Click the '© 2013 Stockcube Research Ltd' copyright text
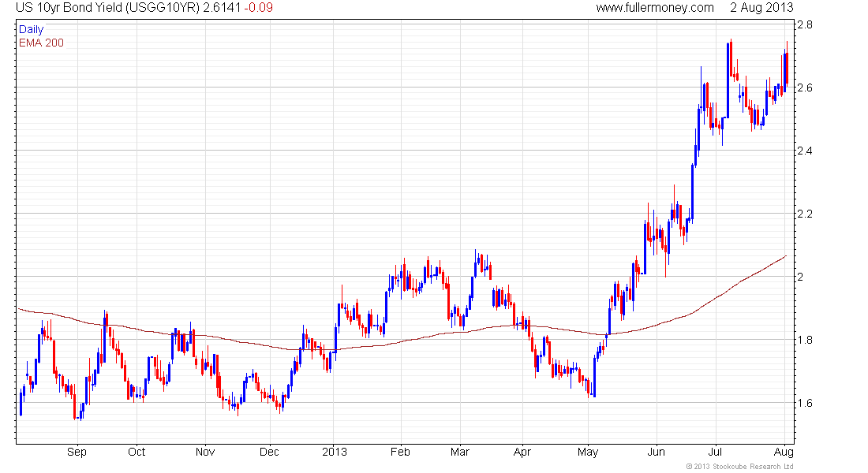This screenshot has width=868, height=473. tap(739, 467)
